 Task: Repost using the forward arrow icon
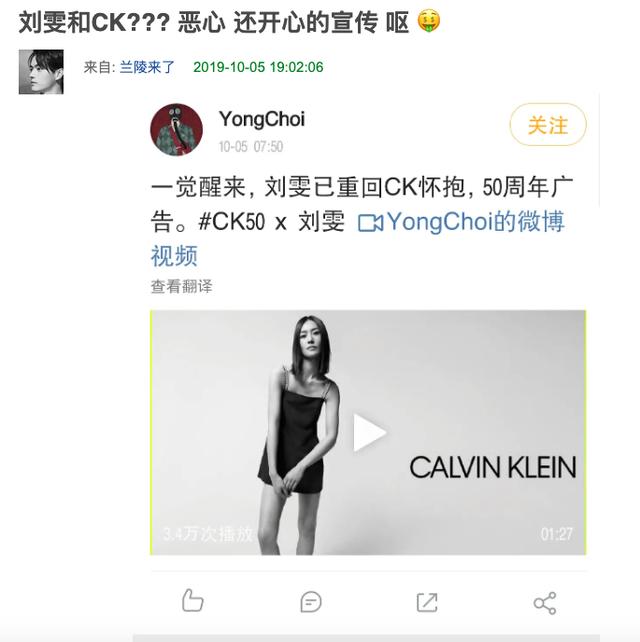point(427,602)
